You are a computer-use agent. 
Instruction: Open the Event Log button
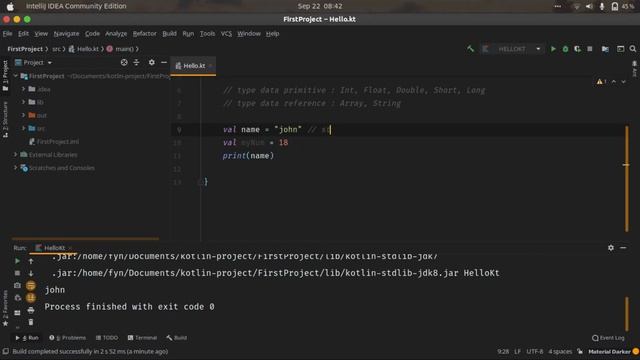pos(608,338)
